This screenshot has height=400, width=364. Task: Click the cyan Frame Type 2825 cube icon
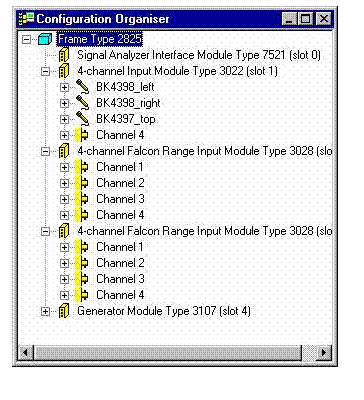point(45,39)
